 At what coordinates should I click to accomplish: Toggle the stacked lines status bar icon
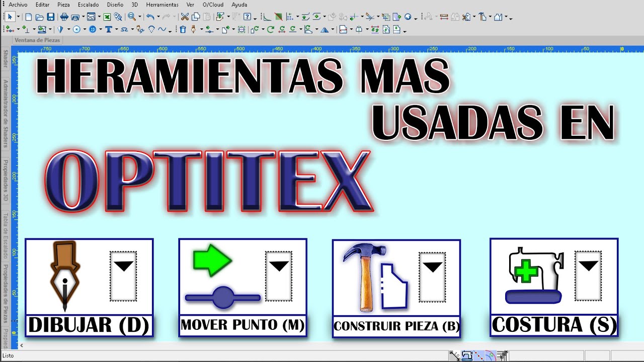[503, 355]
